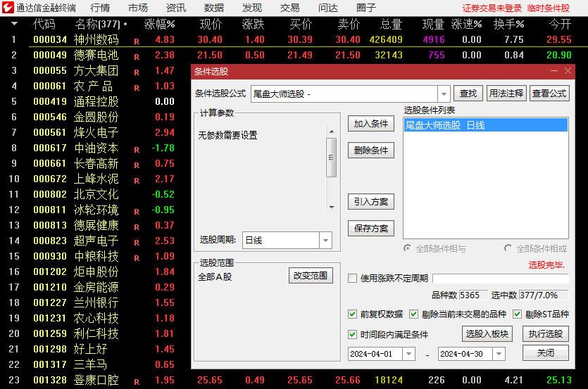This screenshot has height=389, width=588.
Task: Select 尾盘大师选股 日线 in condition list
Action: 486,125
